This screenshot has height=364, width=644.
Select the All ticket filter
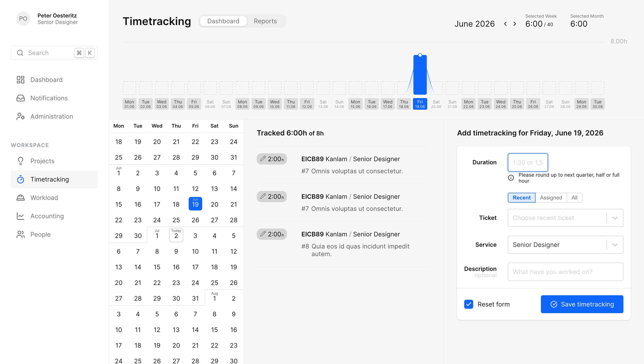pyautogui.click(x=574, y=197)
